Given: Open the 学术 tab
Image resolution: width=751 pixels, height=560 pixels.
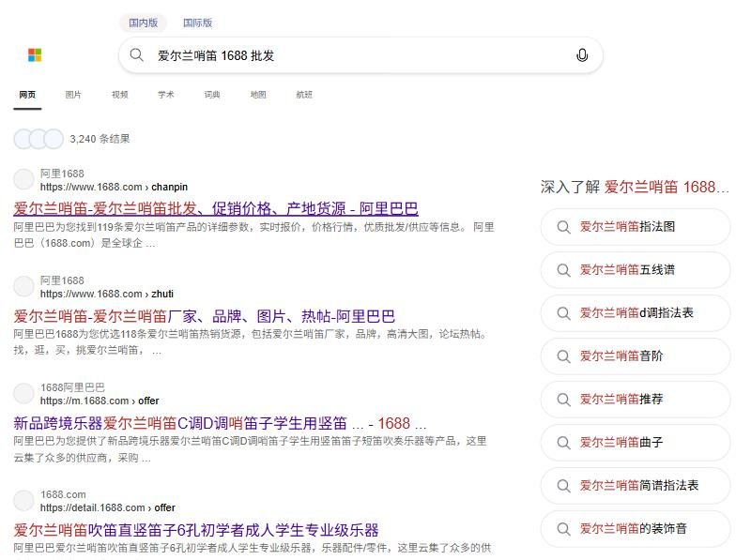Looking at the screenshot, I should pyautogui.click(x=166, y=95).
